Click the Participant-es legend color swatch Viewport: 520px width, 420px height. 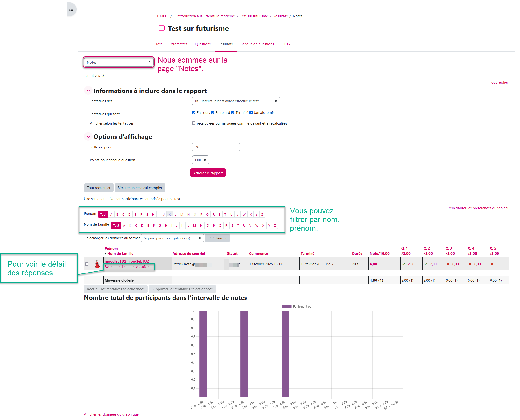click(x=287, y=307)
